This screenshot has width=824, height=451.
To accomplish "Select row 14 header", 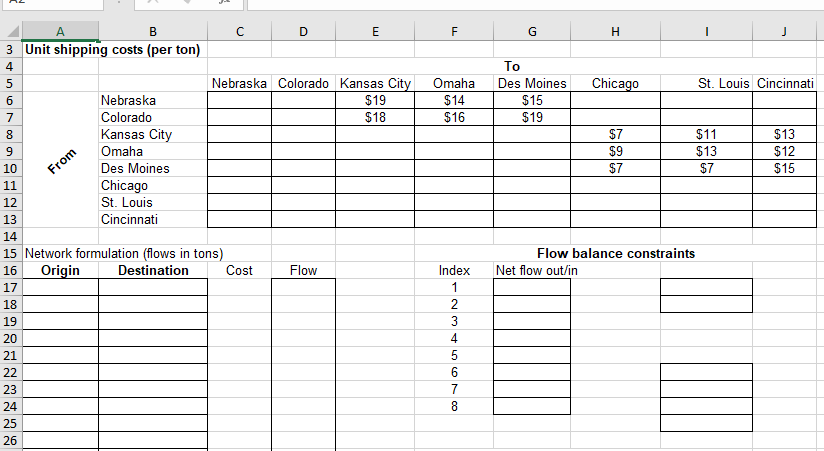I will (11, 237).
